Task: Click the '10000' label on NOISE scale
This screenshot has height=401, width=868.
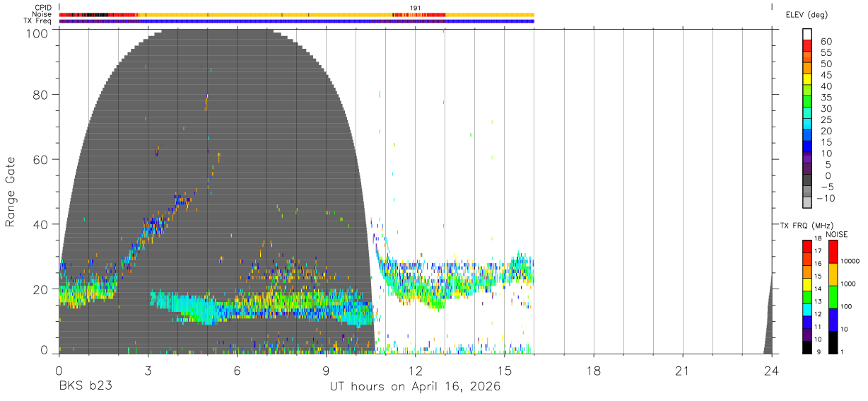Action: click(x=852, y=262)
